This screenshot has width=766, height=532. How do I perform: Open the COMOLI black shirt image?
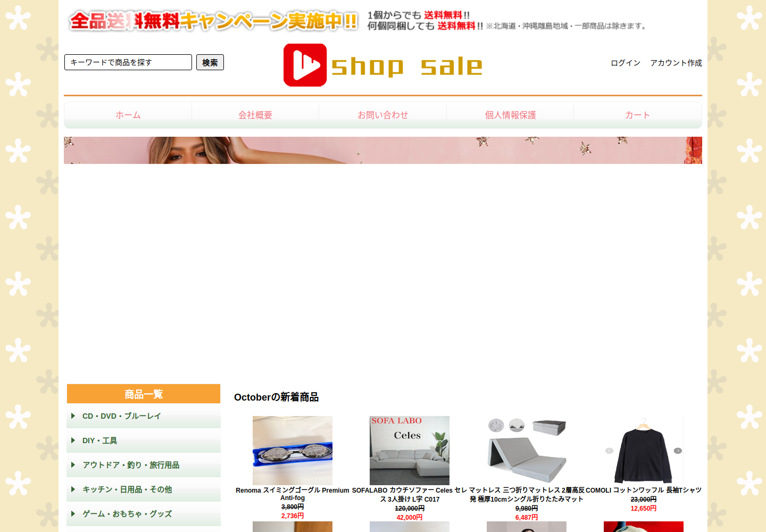[x=644, y=451]
